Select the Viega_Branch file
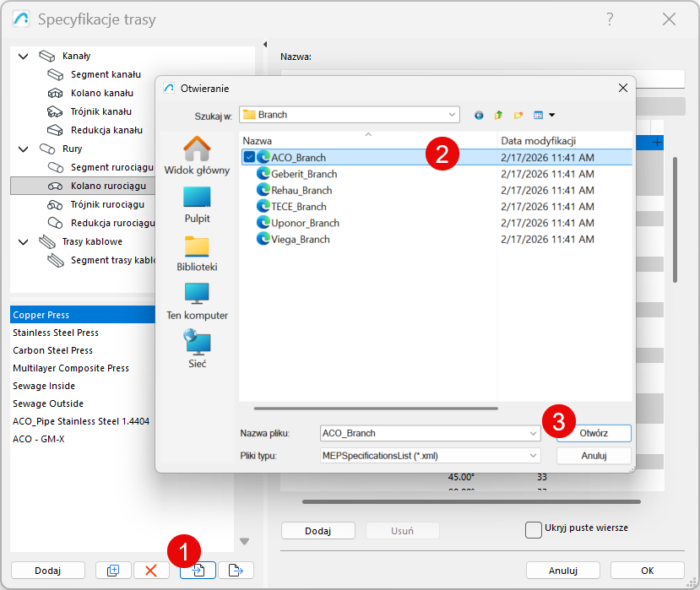 coord(300,239)
